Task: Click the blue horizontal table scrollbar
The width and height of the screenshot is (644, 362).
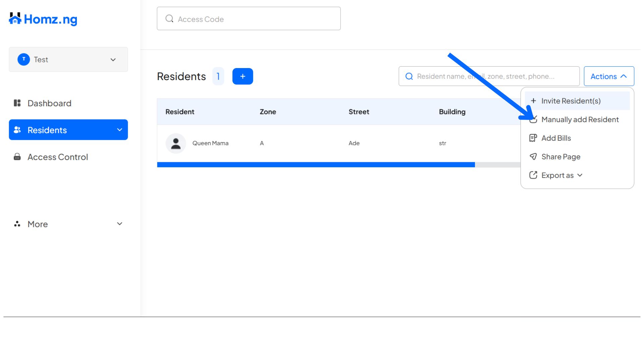Action: (316, 165)
